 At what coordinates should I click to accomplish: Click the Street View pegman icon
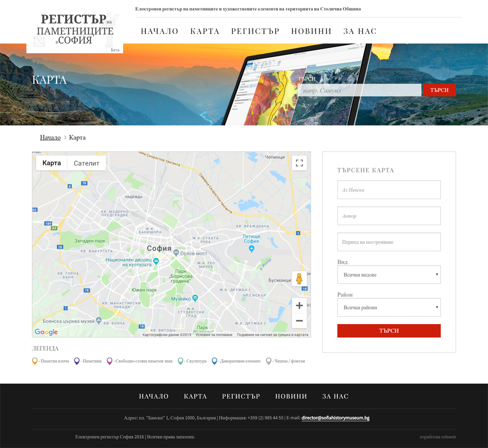pos(299,279)
